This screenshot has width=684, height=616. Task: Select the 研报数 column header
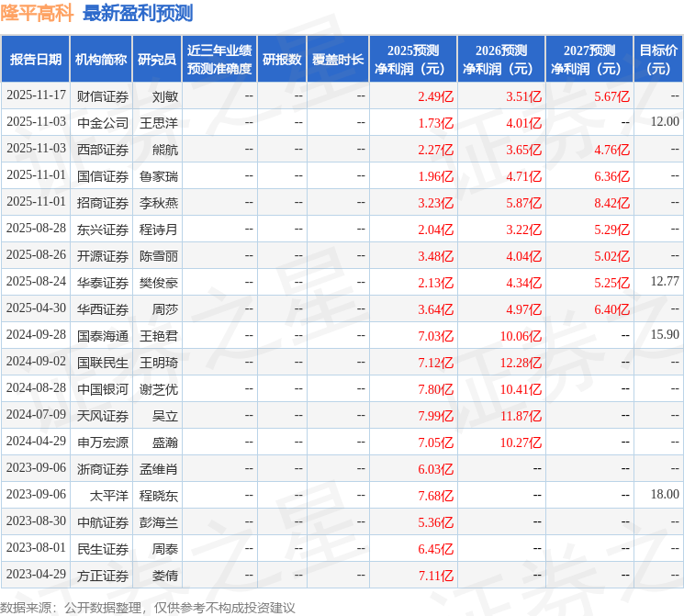tap(282, 59)
